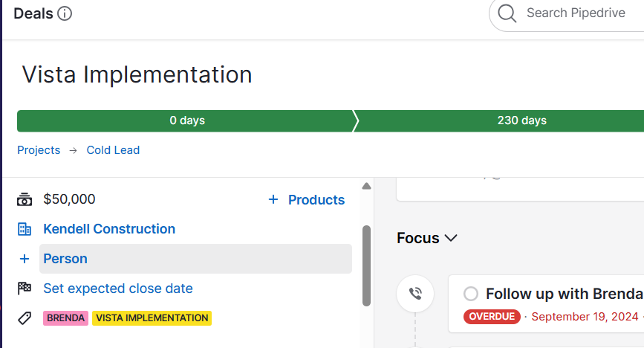Viewport: 644px width, 348px height.
Task: Click the red OVERDUE badge
Action: pos(492,316)
